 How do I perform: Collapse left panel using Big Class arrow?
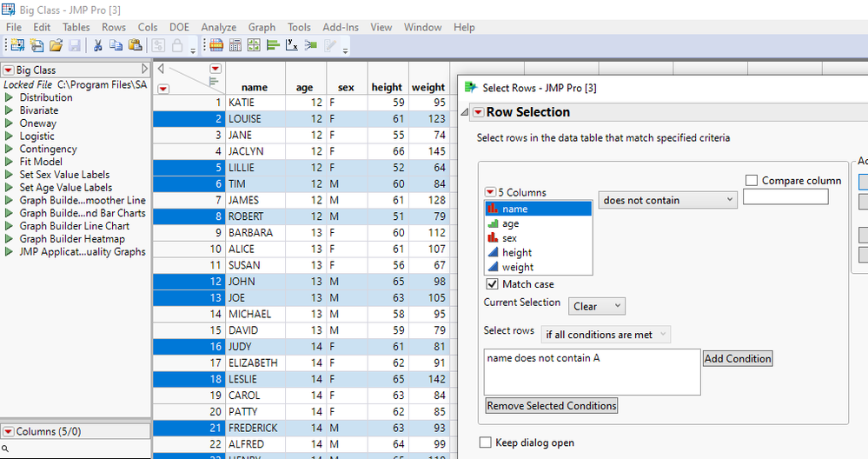click(144, 70)
